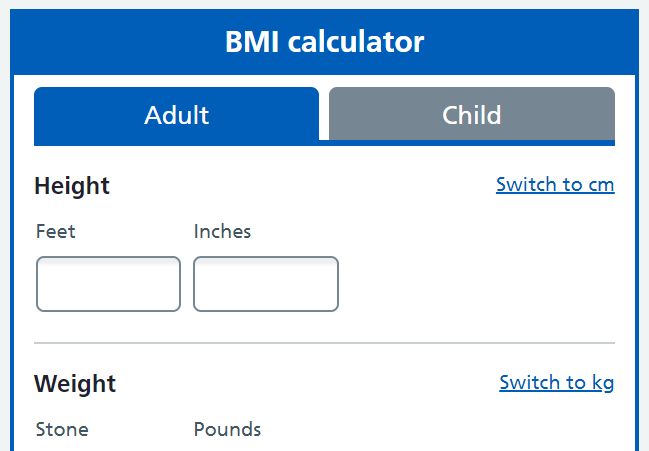Place cursor in the empty Inches box

(265, 284)
